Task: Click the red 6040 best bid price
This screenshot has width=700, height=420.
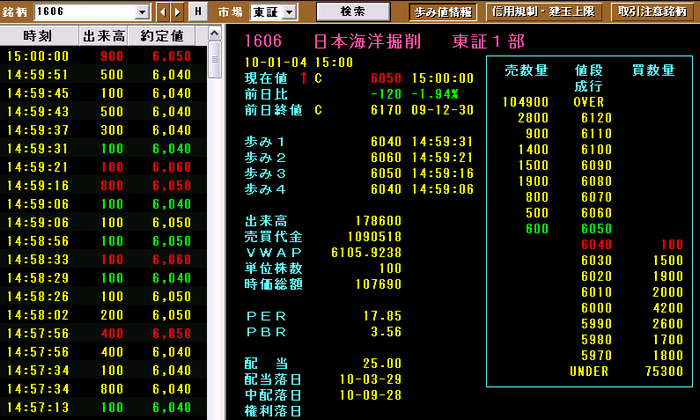Action: [596, 245]
